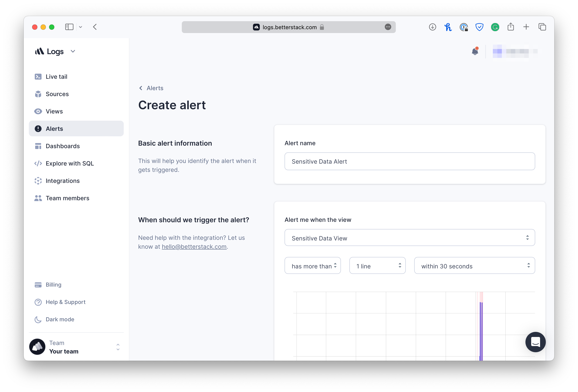578x392 pixels.
Task: Expand the Logs product switcher chevron
Action: (73, 51)
